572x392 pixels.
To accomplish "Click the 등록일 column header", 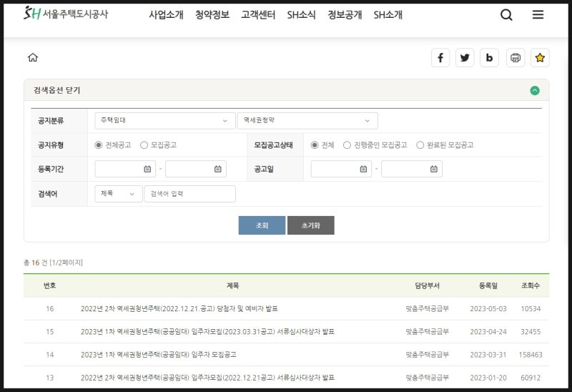I will [x=488, y=286].
